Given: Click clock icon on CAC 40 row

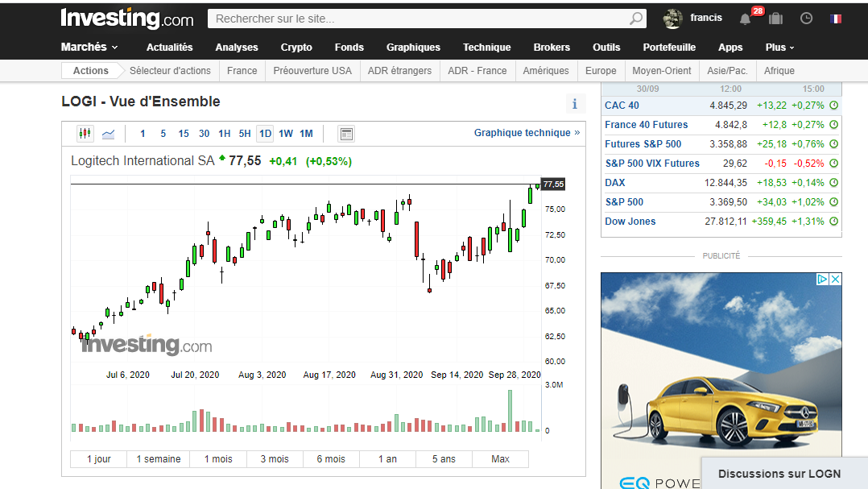Looking at the screenshot, I should [x=833, y=106].
